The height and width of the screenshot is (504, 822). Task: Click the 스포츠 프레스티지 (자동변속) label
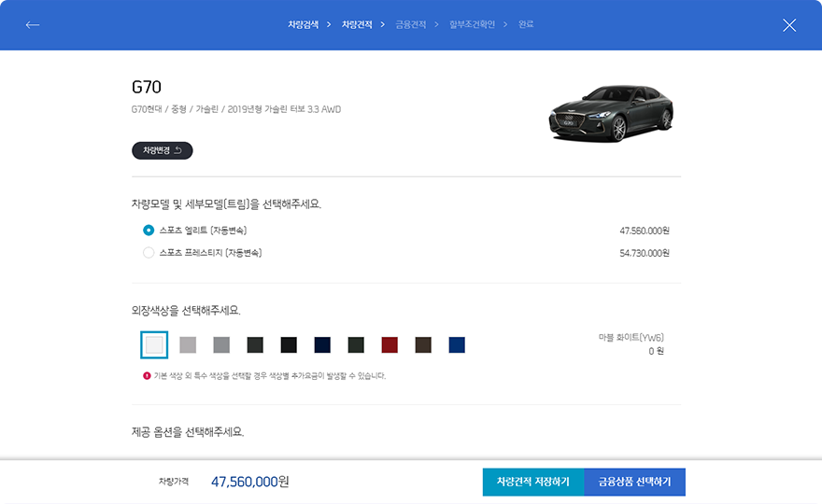point(210,253)
